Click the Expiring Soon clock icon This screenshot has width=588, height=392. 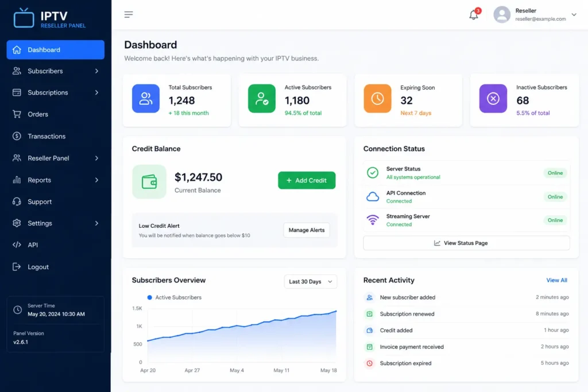pyautogui.click(x=377, y=99)
